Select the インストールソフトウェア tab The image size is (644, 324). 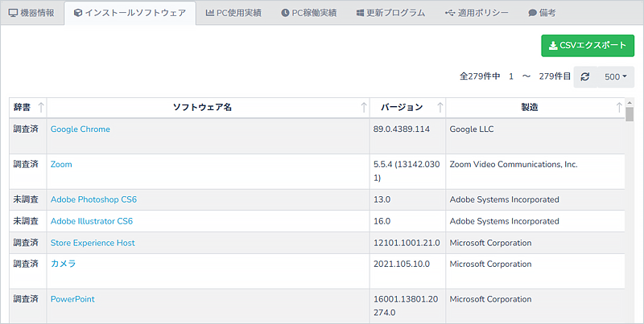[x=130, y=13]
